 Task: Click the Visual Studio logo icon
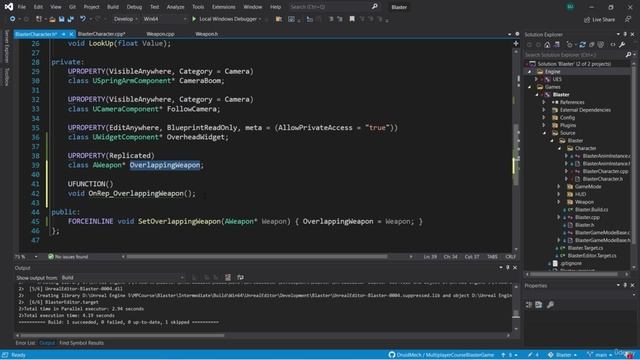tap(9, 7)
